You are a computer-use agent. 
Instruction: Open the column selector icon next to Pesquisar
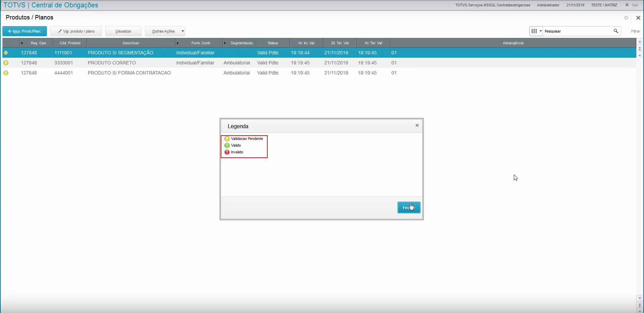coord(536,31)
